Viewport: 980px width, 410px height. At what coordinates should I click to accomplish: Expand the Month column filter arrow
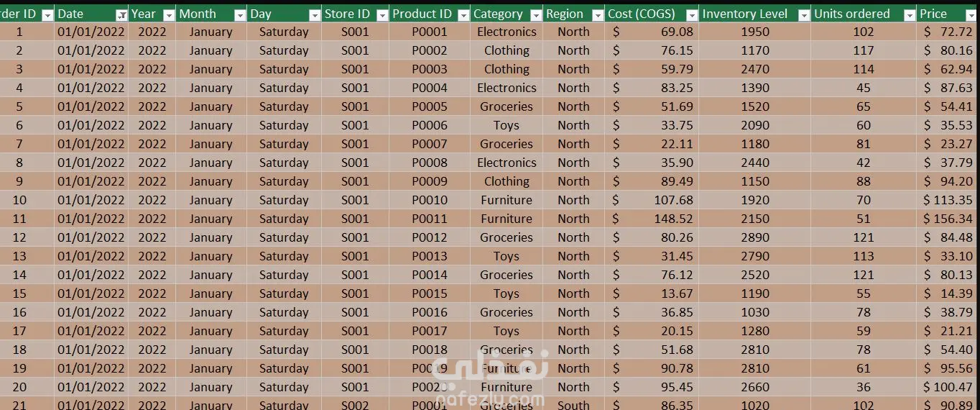[240, 14]
